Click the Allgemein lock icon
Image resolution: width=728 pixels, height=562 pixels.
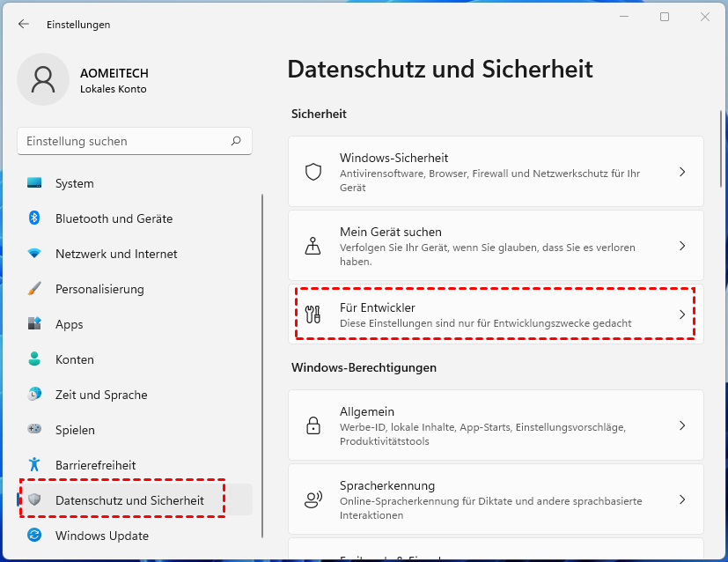pyautogui.click(x=313, y=426)
